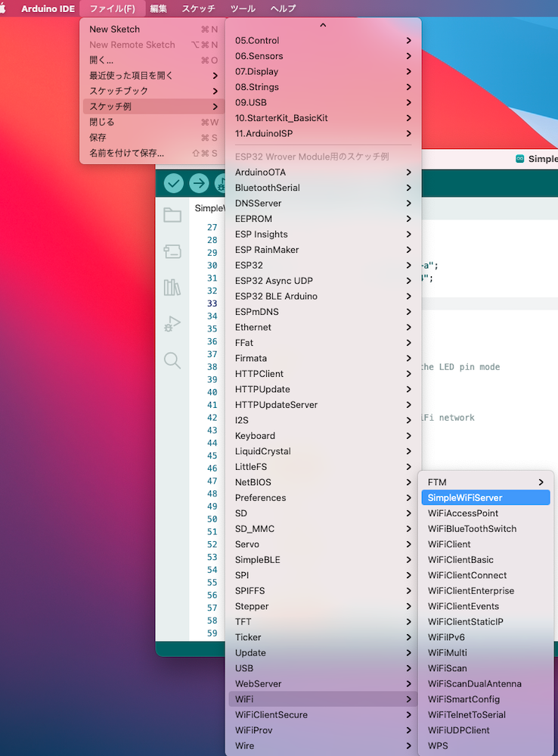The width and height of the screenshot is (558, 756).
Task: Open the Library Manager sidebar icon
Action: click(x=172, y=288)
